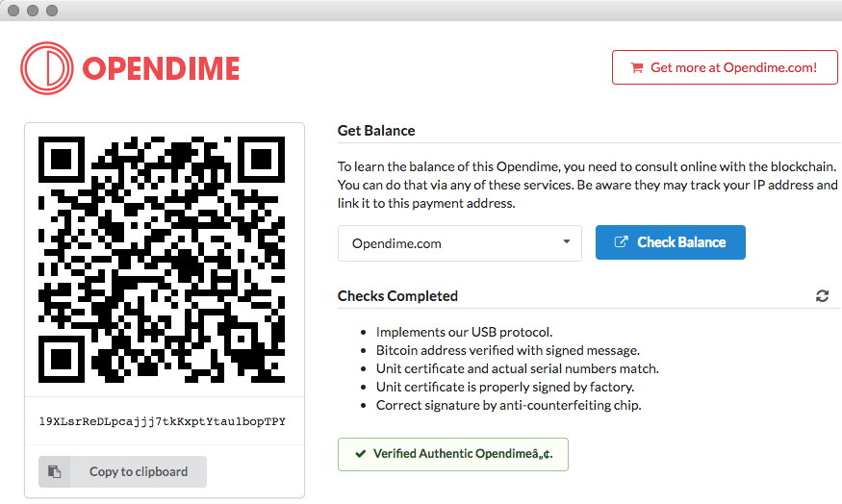
Task: Refresh the checks with the reload icon
Action: click(x=822, y=295)
